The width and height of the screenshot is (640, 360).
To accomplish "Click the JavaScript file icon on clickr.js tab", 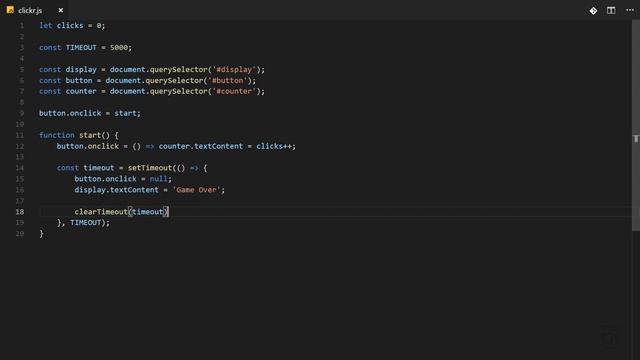I will click(10, 10).
